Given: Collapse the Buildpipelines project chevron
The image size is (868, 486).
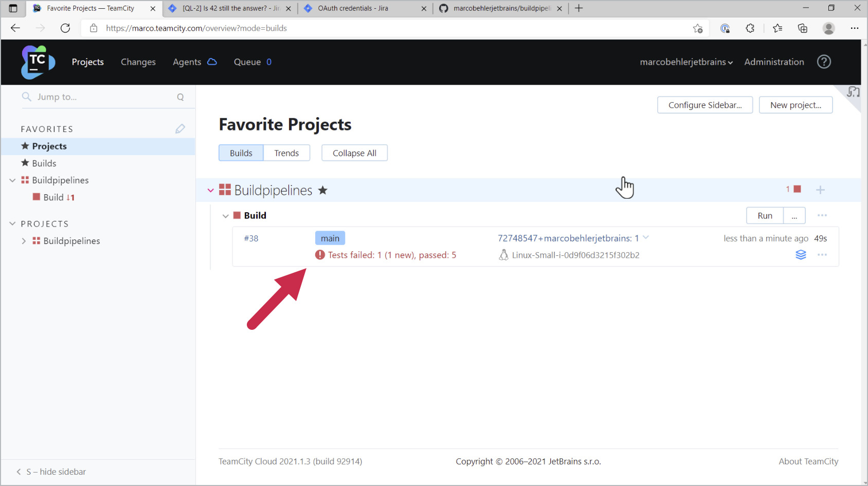Looking at the screenshot, I should [210, 190].
